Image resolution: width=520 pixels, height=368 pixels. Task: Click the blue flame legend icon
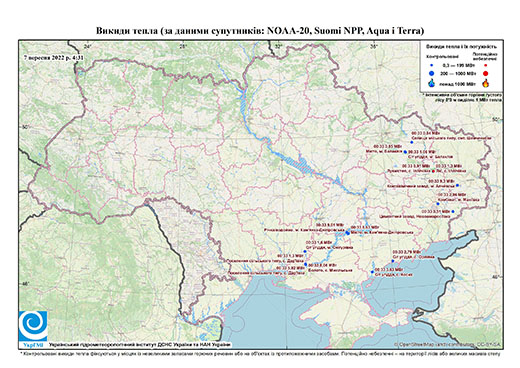[x=432, y=83]
